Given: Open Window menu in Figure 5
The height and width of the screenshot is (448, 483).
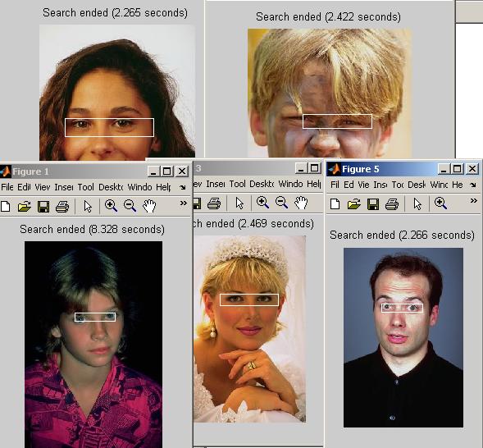Looking at the screenshot, I should coord(439,185).
